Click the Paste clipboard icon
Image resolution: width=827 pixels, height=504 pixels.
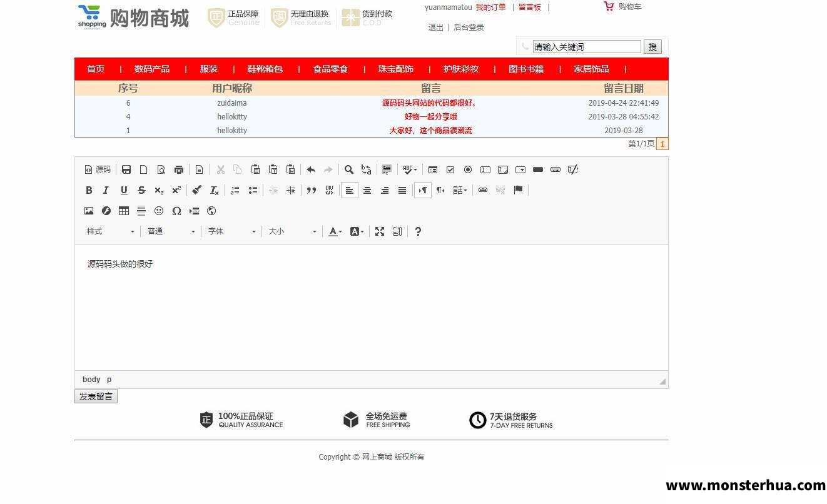tap(255, 169)
